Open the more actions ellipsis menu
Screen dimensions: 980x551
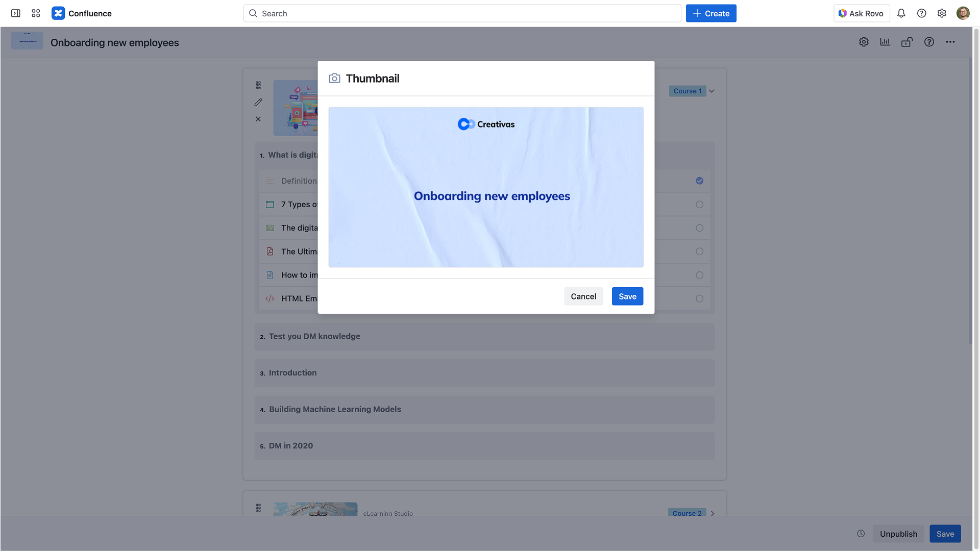tap(950, 42)
